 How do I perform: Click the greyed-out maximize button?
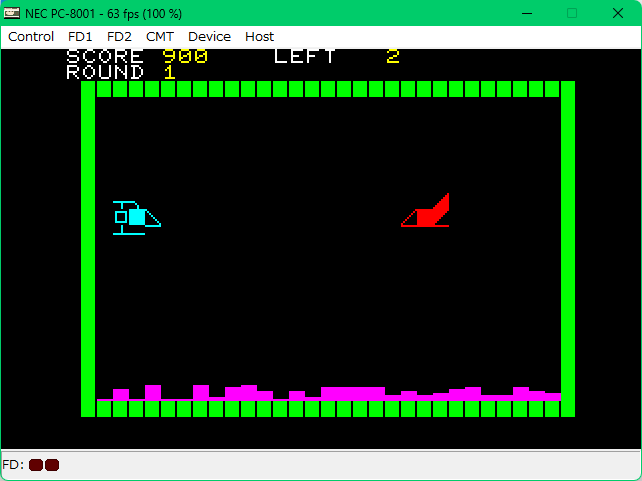click(x=572, y=13)
